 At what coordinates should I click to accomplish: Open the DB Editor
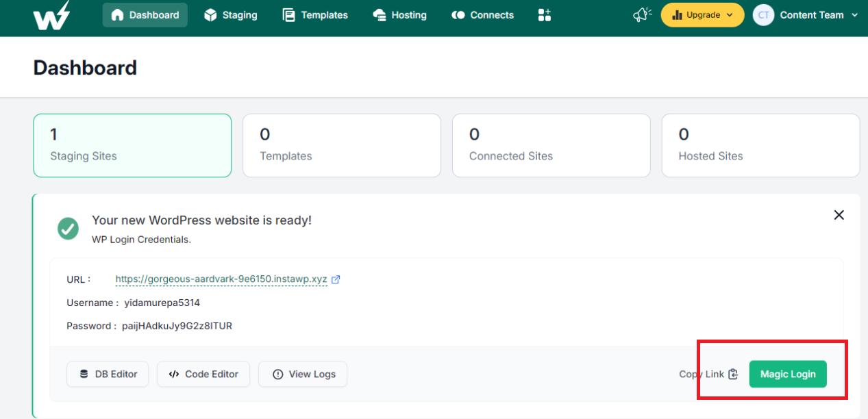(x=108, y=374)
